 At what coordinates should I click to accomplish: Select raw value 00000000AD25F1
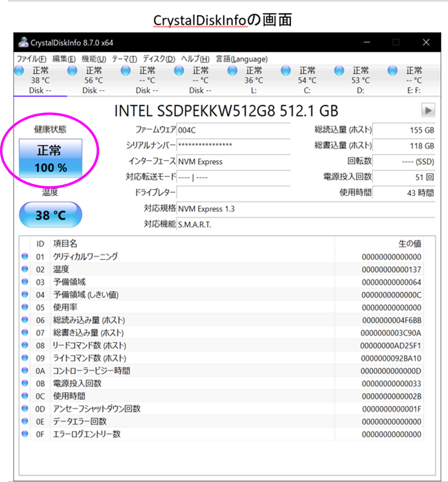[x=390, y=345]
